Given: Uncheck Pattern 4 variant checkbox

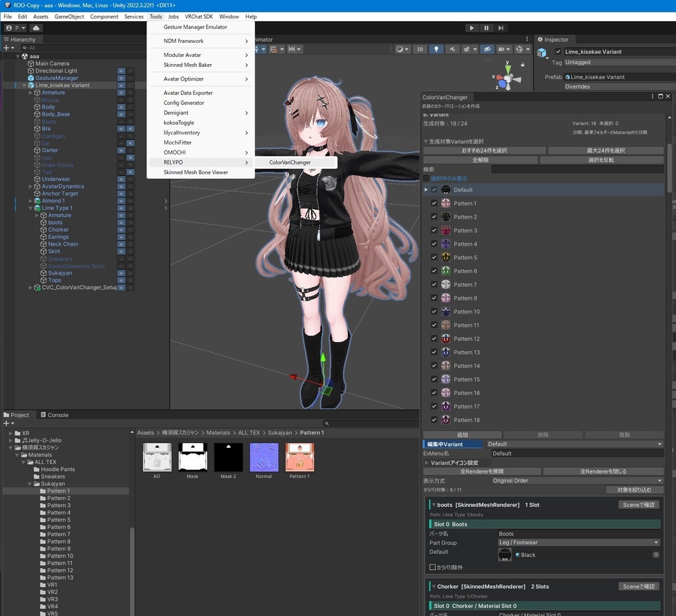Looking at the screenshot, I should [434, 244].
